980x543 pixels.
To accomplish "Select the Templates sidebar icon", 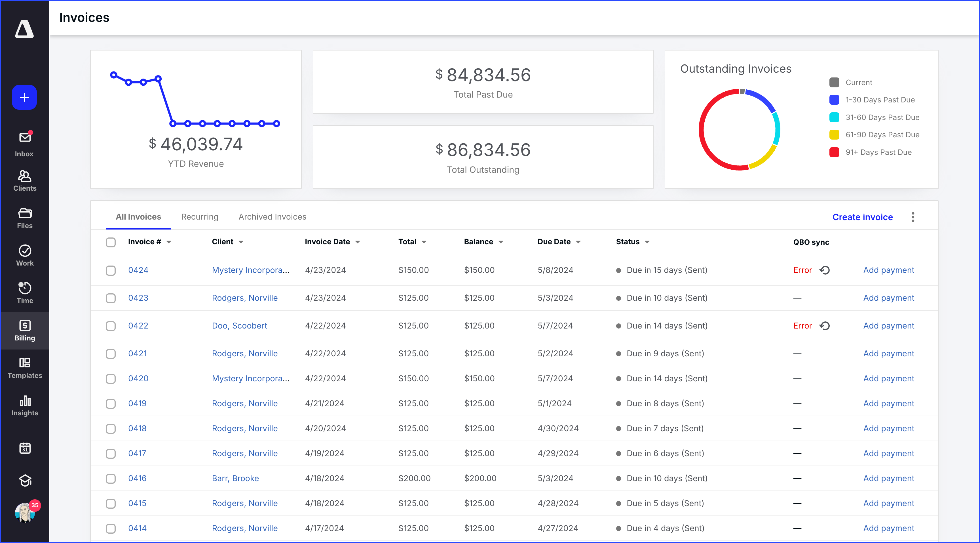I will click(x=24, y=367).
